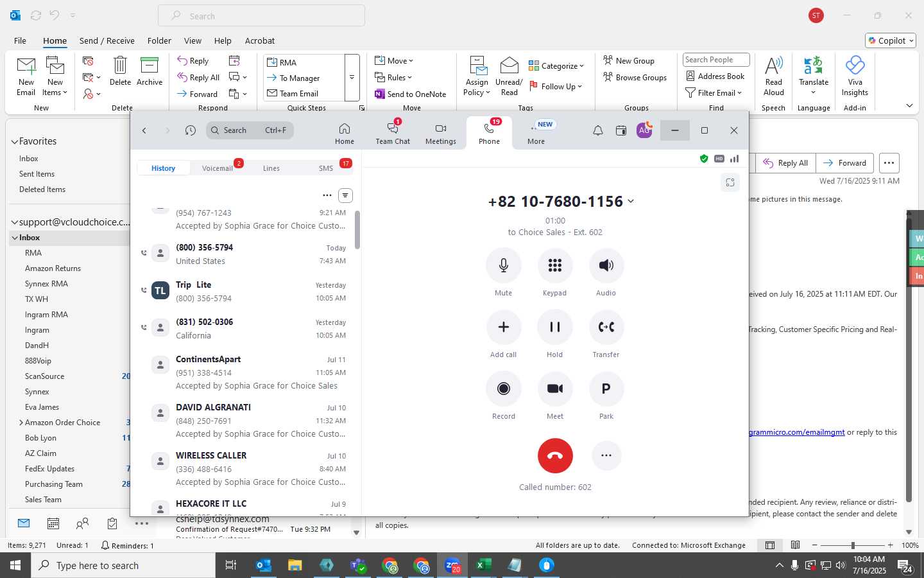Open Zoom Home tab
This screenshot has height=578, width=924.
345,134
